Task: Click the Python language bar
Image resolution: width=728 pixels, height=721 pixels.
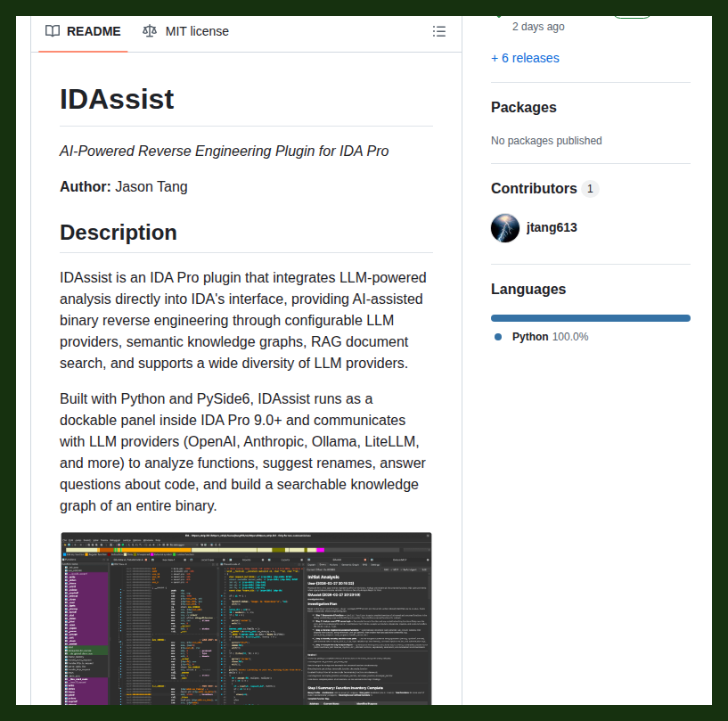Action: [x=591, y=318]
